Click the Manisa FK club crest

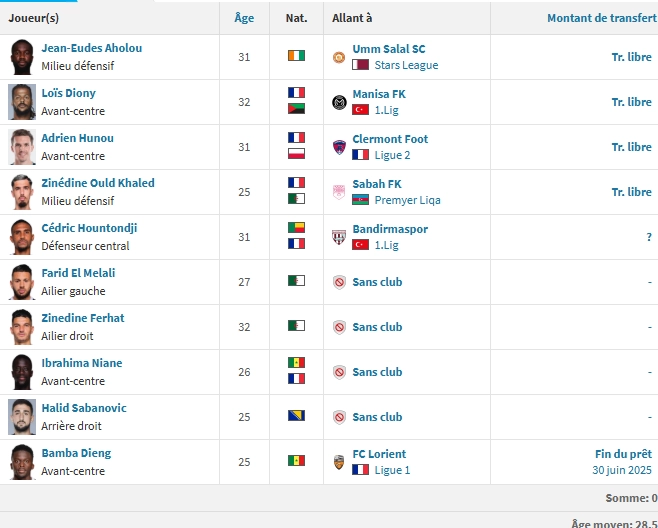(339, 102)
